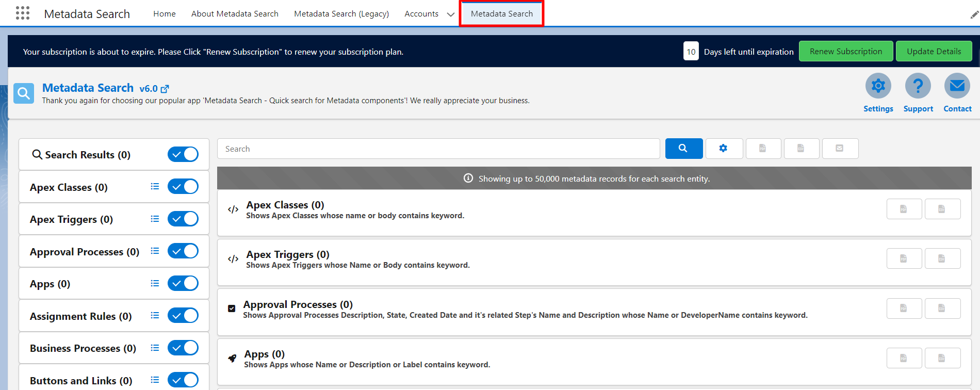The width and height of the screenshot is (980, 390).
Task: Click the Assignment Rules (0) sidebar label
Action: [x=81, y=316]
